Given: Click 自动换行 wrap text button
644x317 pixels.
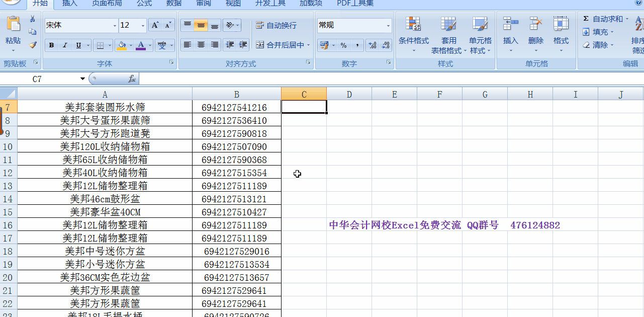Looking at the screenshot, I should pyautogui.click(x=277, y=25).
